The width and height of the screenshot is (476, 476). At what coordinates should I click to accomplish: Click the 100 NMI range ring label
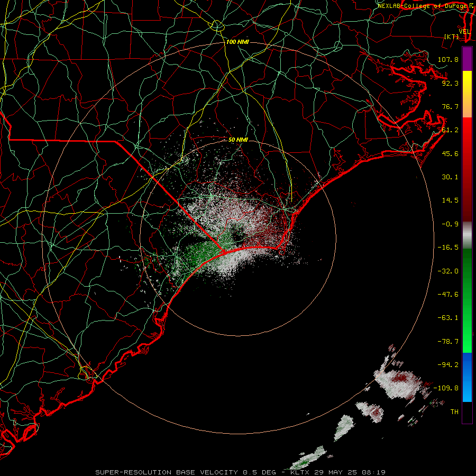tap(237, 42)
